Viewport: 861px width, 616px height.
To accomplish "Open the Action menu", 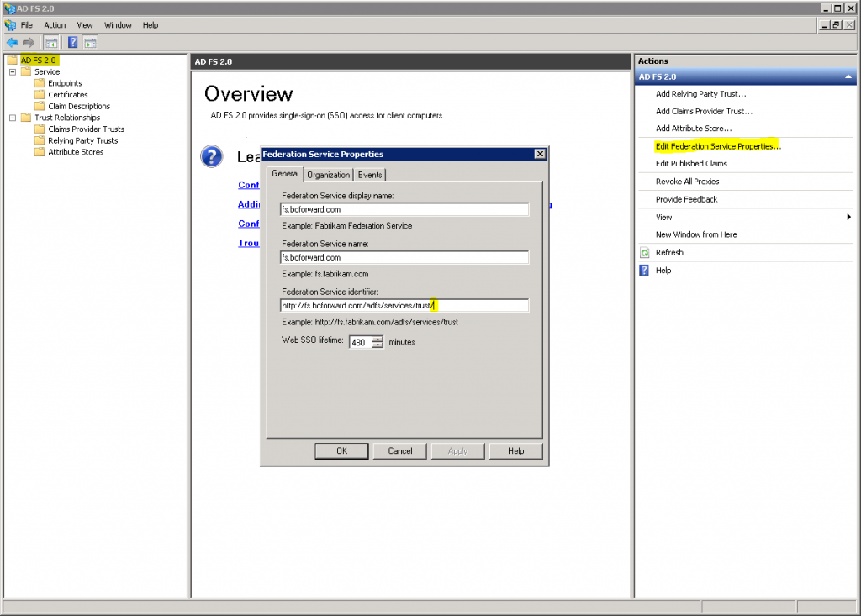I will pos(55,25).
